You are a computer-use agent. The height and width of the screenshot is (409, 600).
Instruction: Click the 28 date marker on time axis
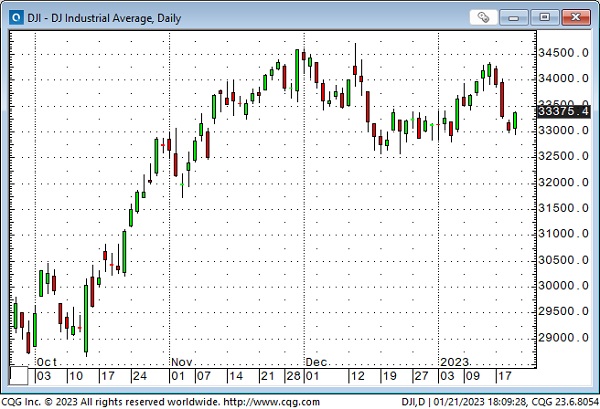(x=293, y=376)
